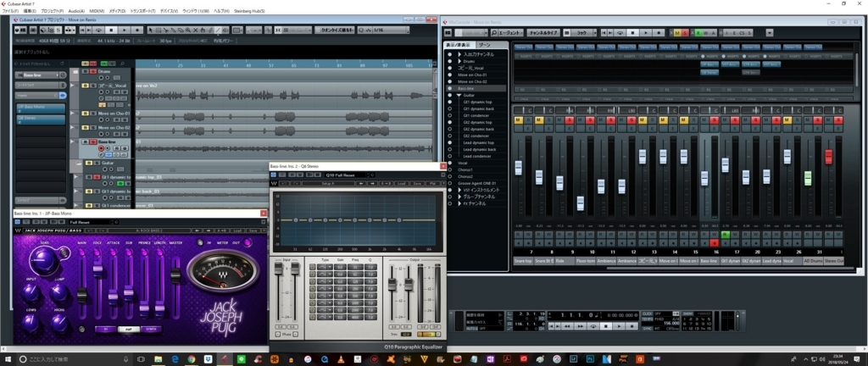Toggle record enable on Bass-line track
Screen dimensions: 868x366
coord(102,148)
